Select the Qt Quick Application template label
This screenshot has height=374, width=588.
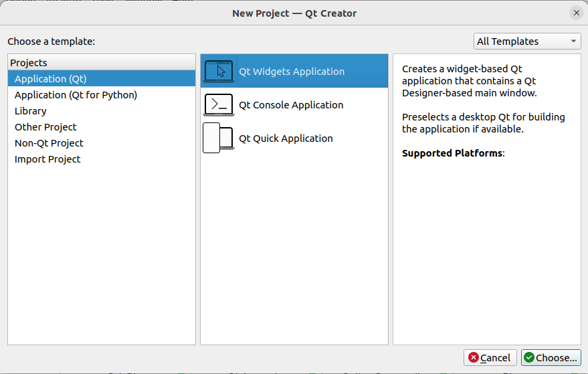click(286, 138)
